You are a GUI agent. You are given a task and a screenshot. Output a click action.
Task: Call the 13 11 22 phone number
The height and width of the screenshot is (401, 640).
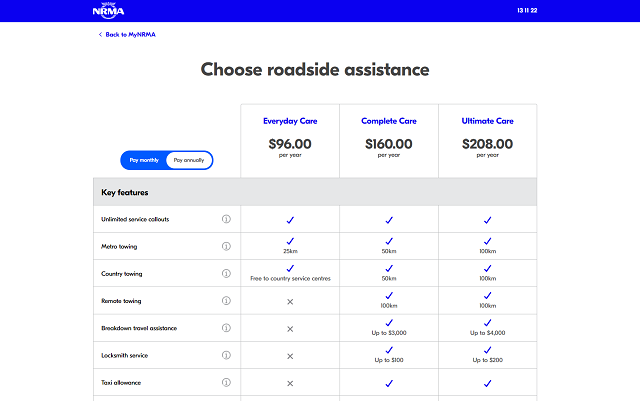click(529, 11)
